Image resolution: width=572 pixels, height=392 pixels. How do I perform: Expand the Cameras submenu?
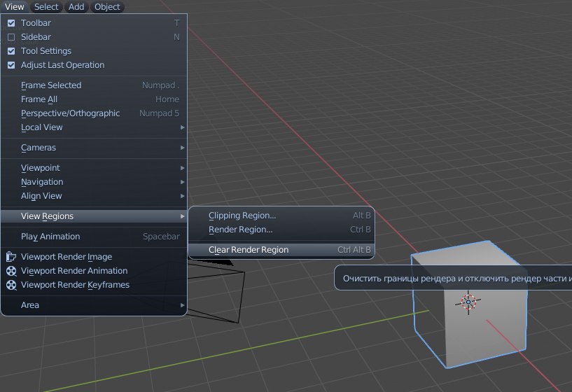pyautogui.click(x=94, y=148)
